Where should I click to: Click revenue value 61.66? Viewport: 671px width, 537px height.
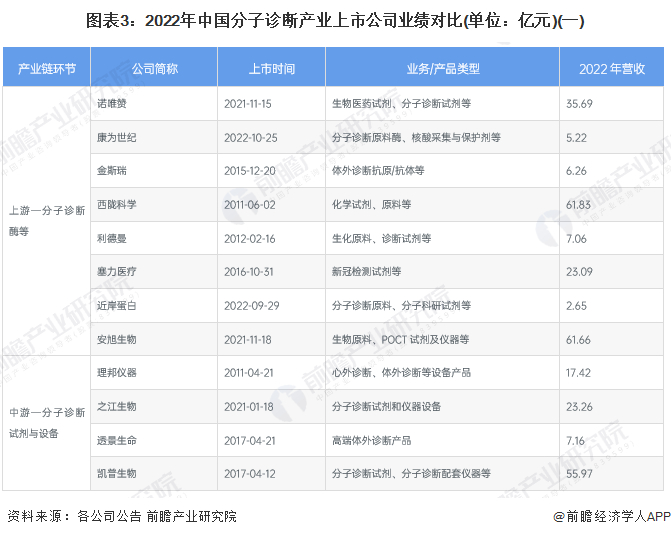pyautogui.click(x=578, y=339)
